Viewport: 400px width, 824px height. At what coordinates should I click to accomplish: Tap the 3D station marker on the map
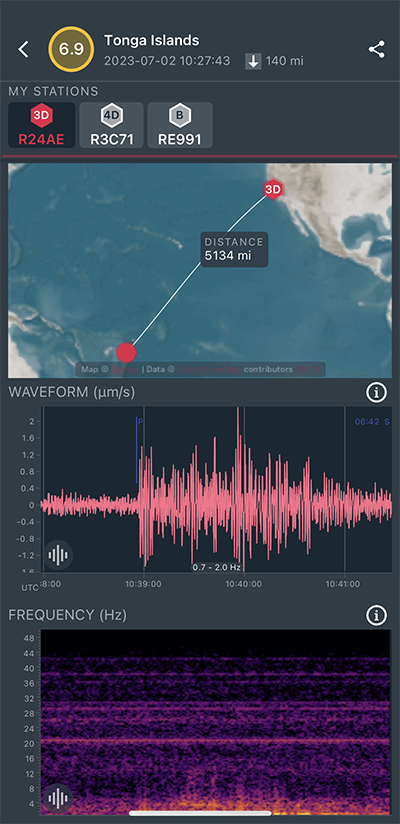click(273, 189)
